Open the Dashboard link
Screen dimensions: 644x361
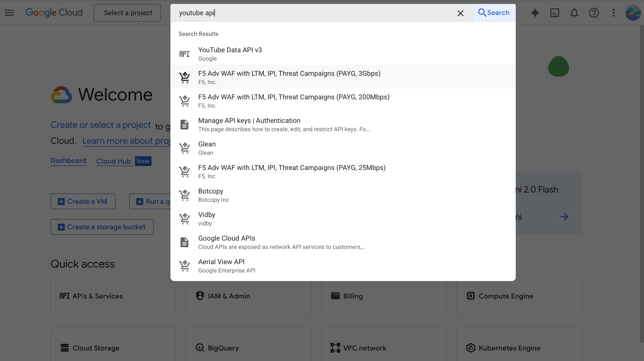pos(68,160)
